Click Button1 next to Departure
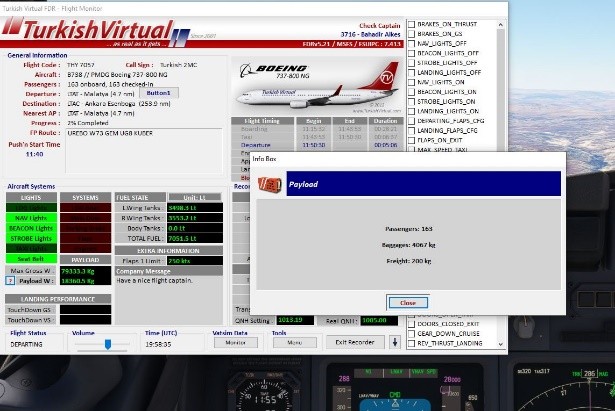615x411 pixels. (159, 93)
